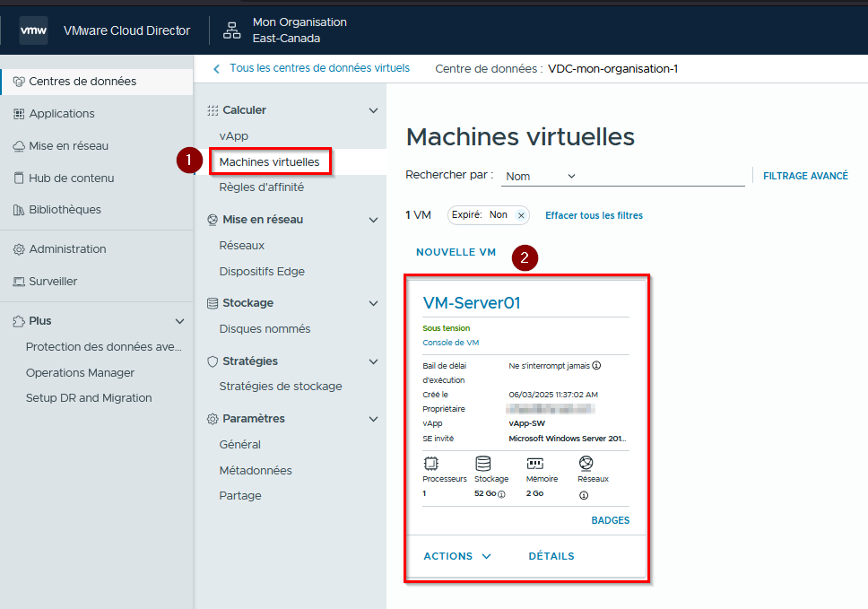The height and width of the screenshot is (609, 868).
Task: Open Disques nommés
Action: pos(265,329)
